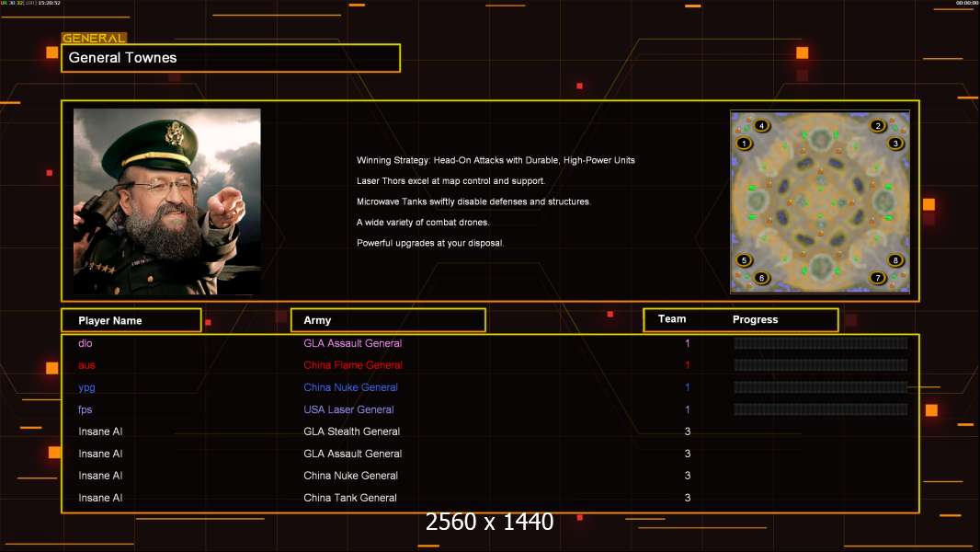The image size is (980, 552).
Task: Select player dlo in the list
Action: [x=85, y=343]
